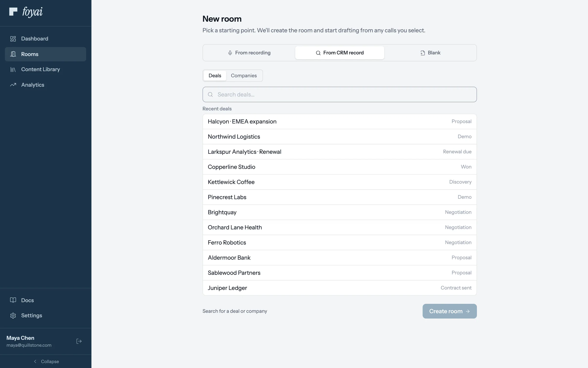Image resolution: width=588 pixels, height=368 pixels.
Task: Choose the Juniper Ledger deal
Action: 340,288
